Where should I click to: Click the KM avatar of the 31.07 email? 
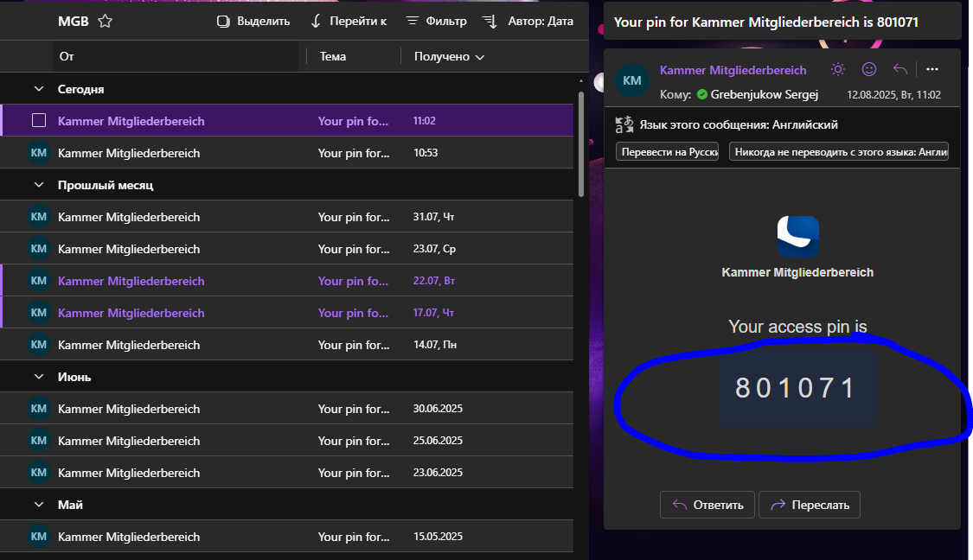point(38,216)
